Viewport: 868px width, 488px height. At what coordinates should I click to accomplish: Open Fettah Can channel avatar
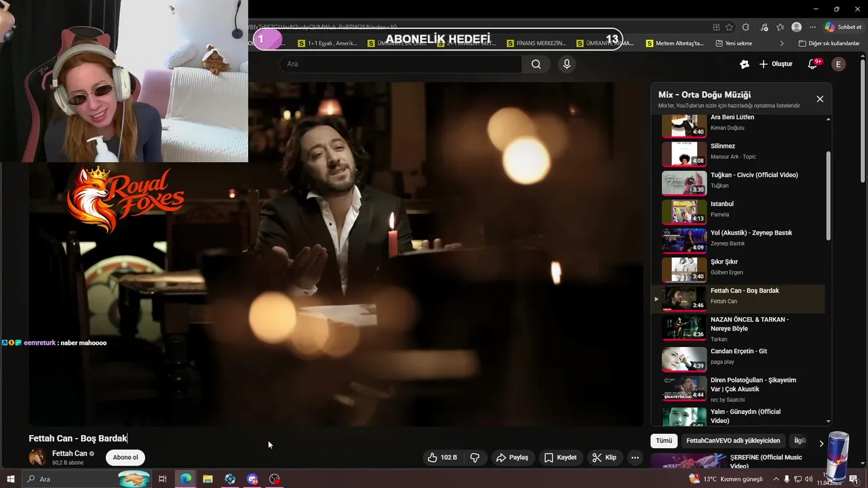(37, 457)
